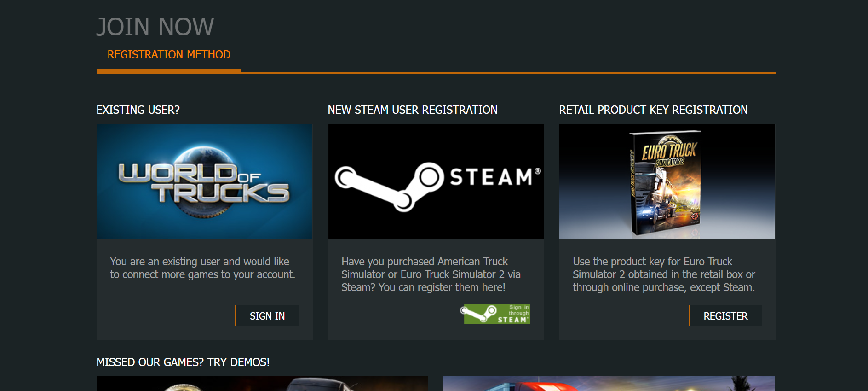Sign in through Steam green button

(x=496, y=314)
